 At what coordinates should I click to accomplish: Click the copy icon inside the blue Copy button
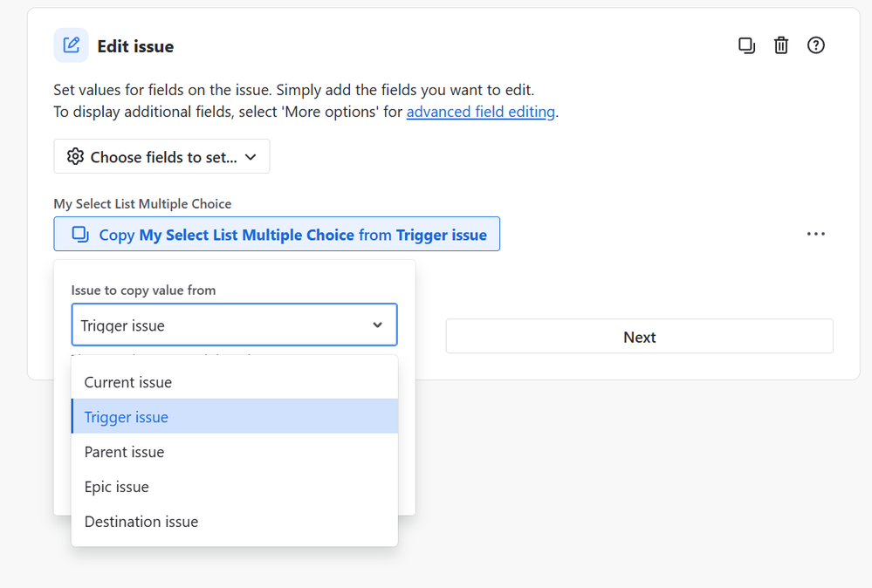[79, 234]
